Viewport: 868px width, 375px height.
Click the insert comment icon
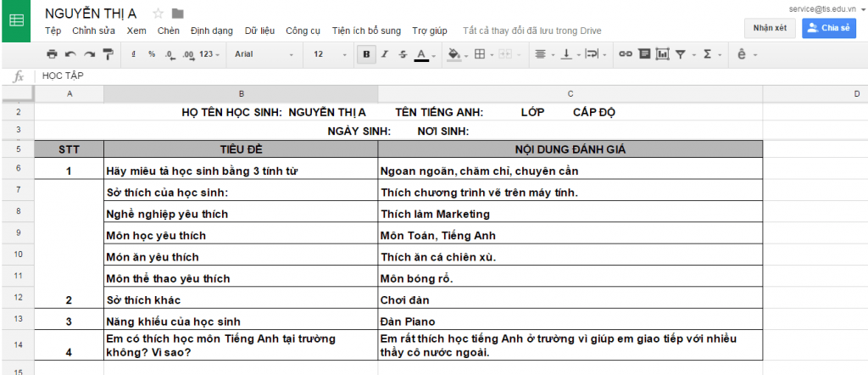tap(644, 54)
